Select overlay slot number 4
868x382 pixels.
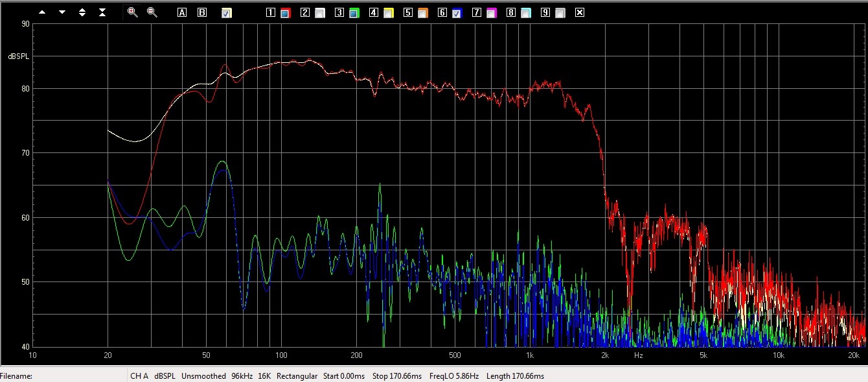pos(374,12)
